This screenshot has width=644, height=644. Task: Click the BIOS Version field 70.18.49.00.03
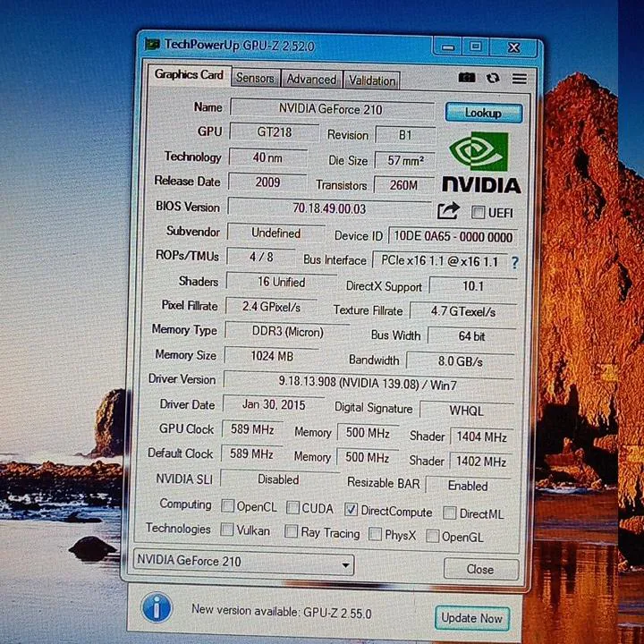pyautogui.click(x=329, y=208)
